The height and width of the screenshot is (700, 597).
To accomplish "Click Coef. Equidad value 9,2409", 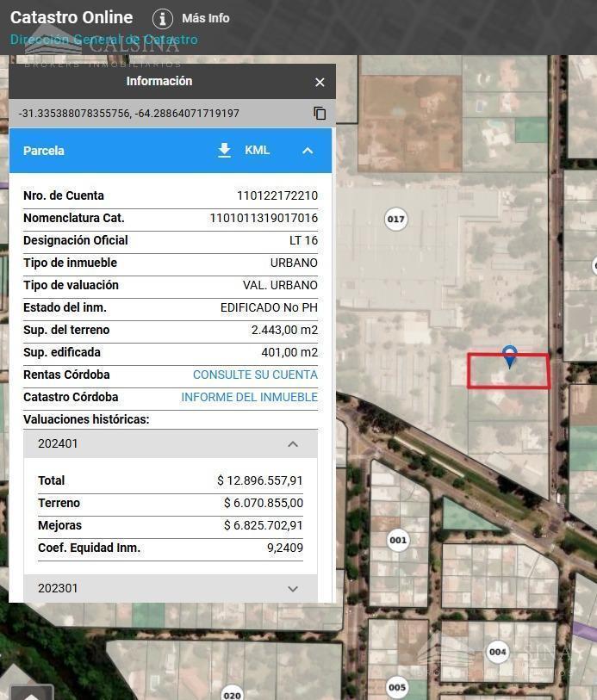I will (285, 548).
